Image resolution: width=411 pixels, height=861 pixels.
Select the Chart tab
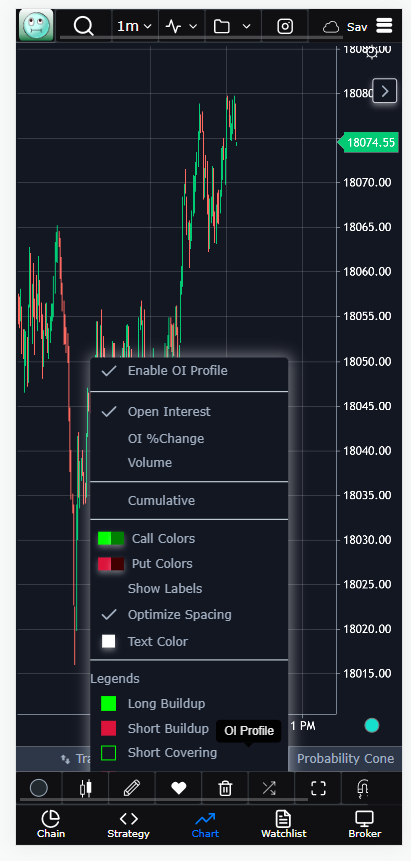[205, 825]
